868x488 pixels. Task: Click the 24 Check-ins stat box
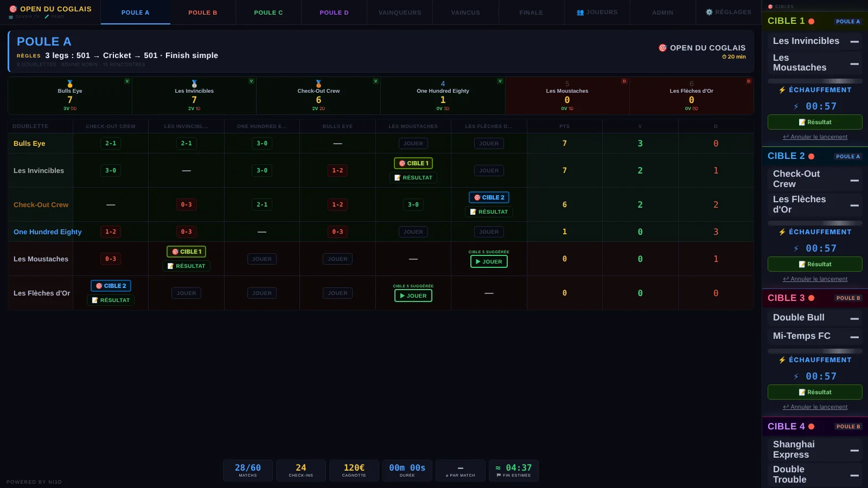[x=301, y=470]
